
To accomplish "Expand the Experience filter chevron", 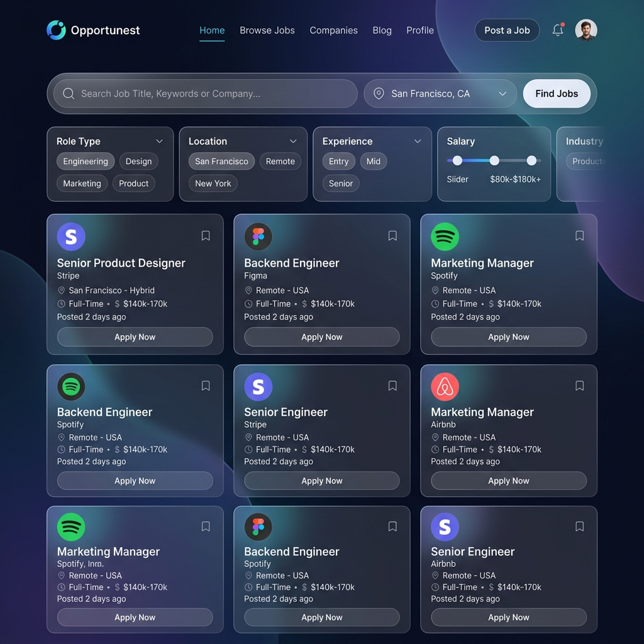I will pyautogui.click(x=418, y=142).
